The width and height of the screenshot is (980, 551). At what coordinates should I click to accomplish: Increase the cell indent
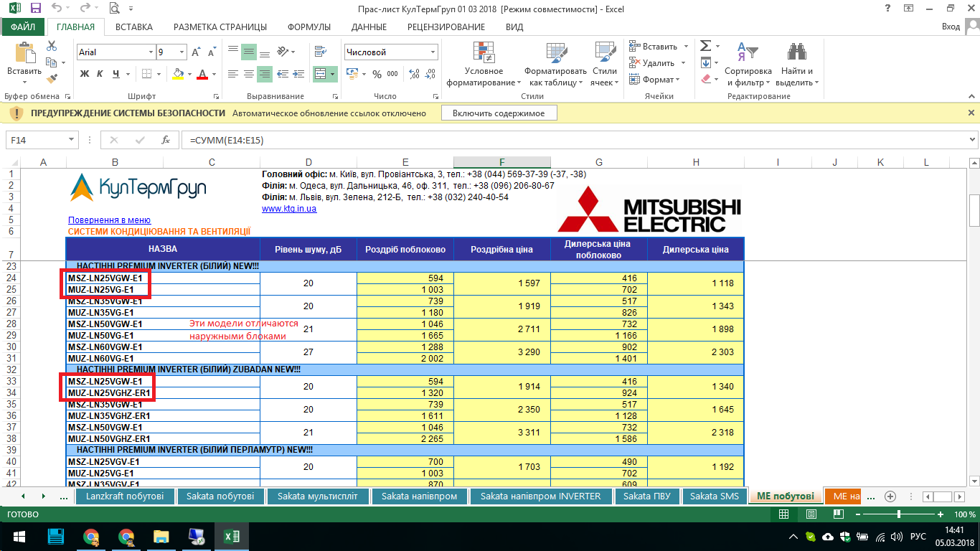tap(298, 74)
